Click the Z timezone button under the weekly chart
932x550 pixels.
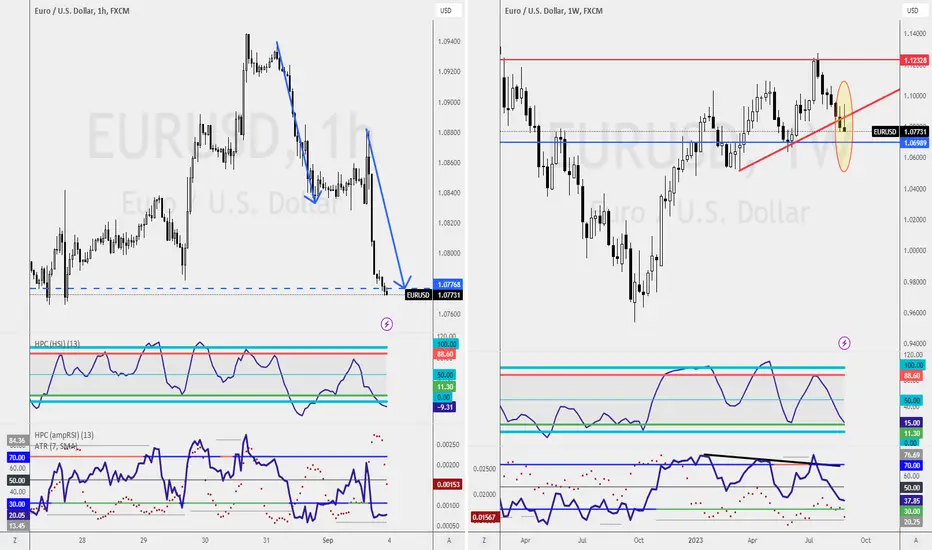tap(484, 540)
